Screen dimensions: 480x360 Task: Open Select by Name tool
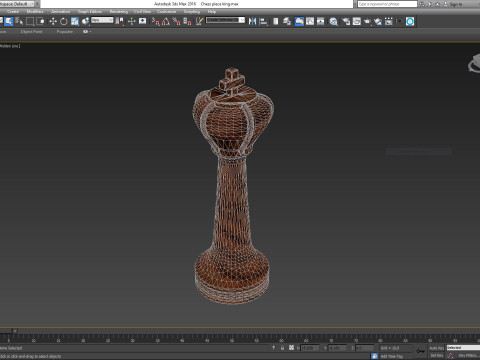pyautogui.click(x=19, y=21)
